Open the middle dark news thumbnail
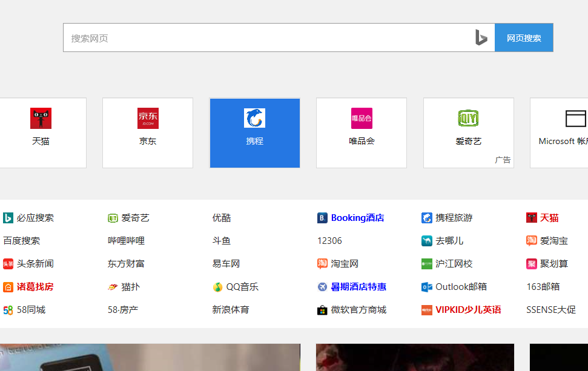Image resolution: width=588 pixels, height=371 pixels. pos(415,358)
